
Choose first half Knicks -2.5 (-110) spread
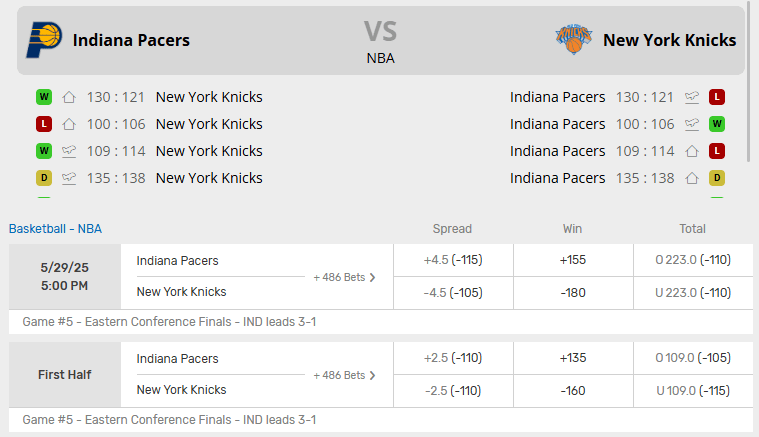[454, 391]
